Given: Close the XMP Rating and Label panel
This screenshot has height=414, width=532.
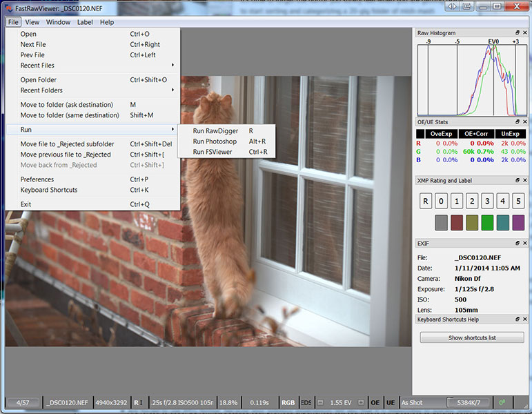Looking at the screenshot, I should point(525,180).
